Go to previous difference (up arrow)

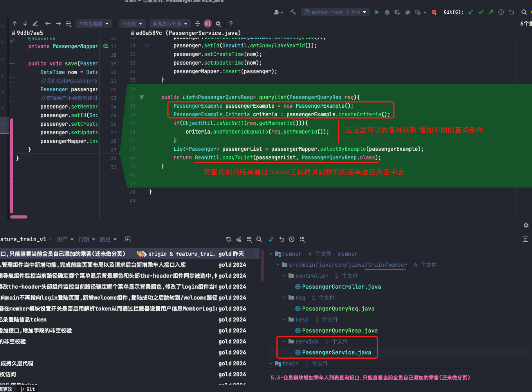[15, 23]
